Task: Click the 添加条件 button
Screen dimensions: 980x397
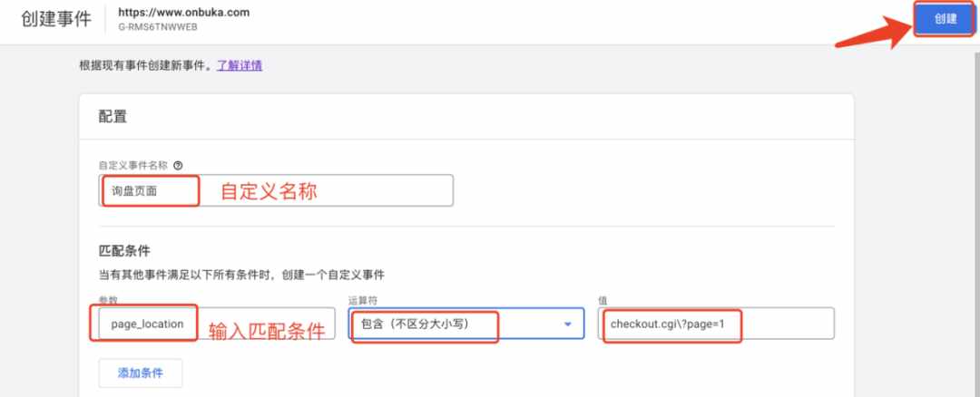Action: click(x=141, y=373)
